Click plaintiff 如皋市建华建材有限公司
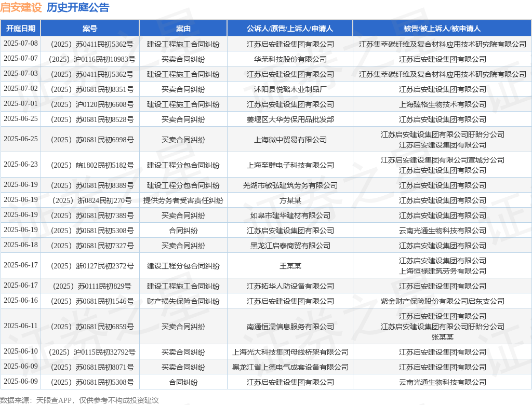532x405 pixels. coord(290,215)
